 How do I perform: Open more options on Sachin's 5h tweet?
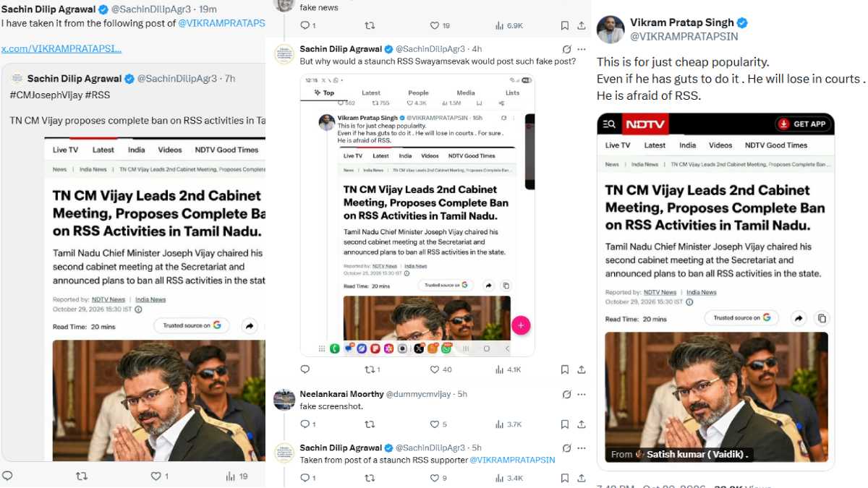tap(582, 448)
